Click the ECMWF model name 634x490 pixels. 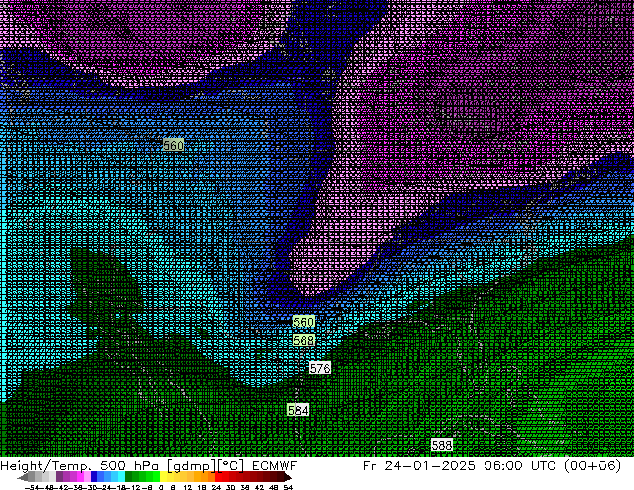275,466
